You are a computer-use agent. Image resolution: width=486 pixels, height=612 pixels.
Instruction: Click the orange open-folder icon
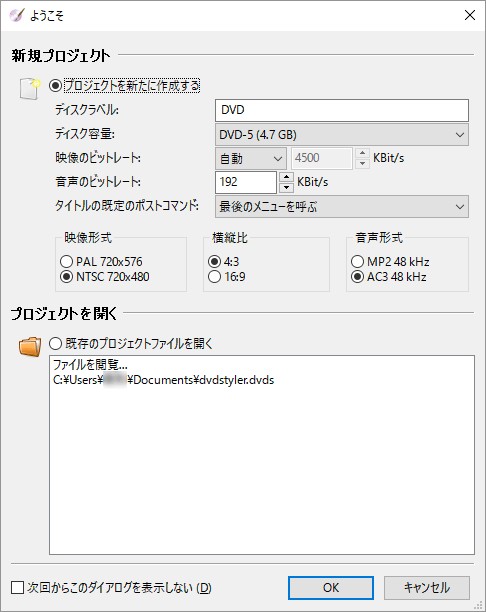pos(30,346)
